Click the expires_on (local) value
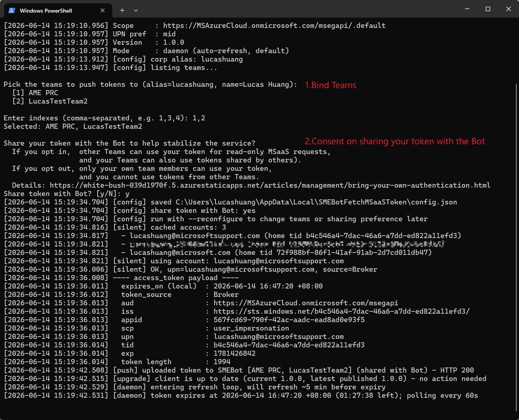 coord(268,286)
